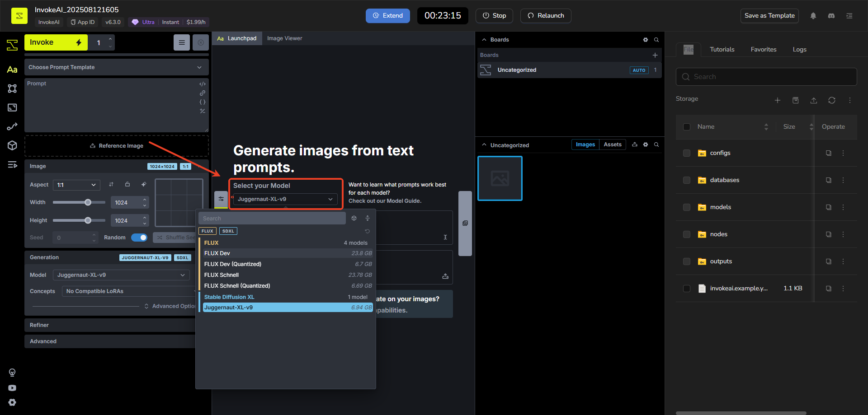Expand the Refiner section
Viewport: 868px width, 415px height.
pos(110,325)
